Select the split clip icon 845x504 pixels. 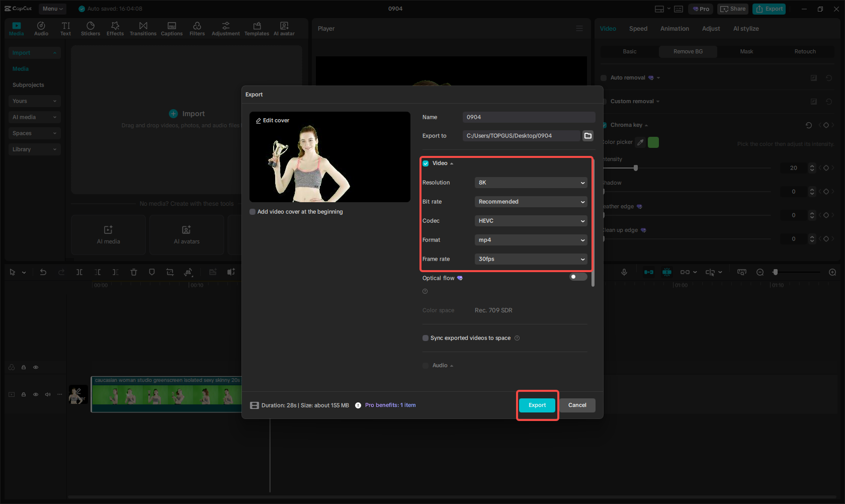(79, 272)
